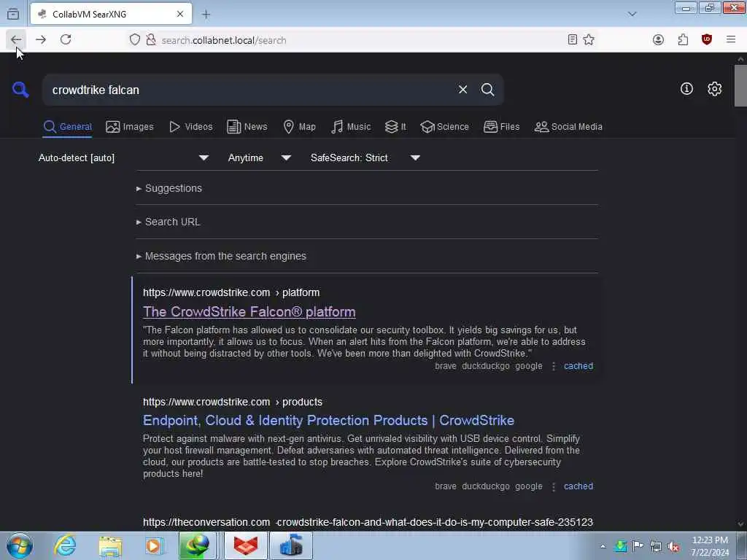Switch to the Videos category

click(x=191, y=127)
